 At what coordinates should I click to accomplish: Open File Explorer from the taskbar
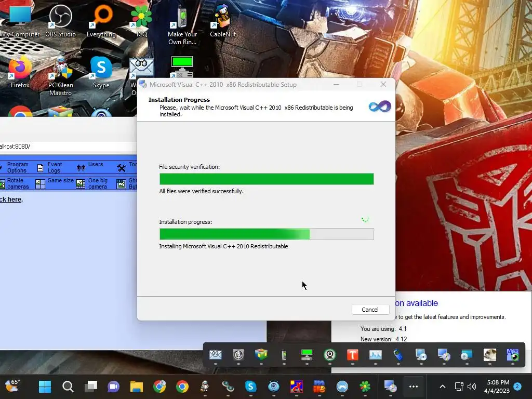tap(137, 387)
